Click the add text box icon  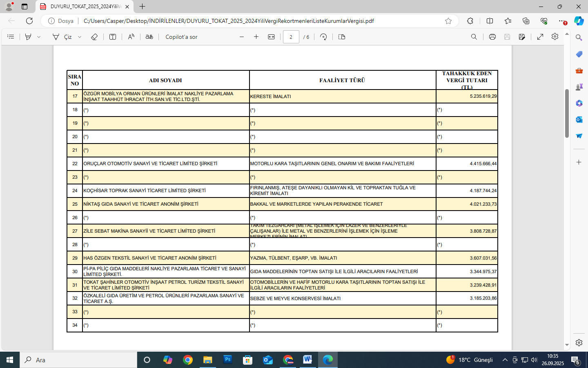point(113,37)
